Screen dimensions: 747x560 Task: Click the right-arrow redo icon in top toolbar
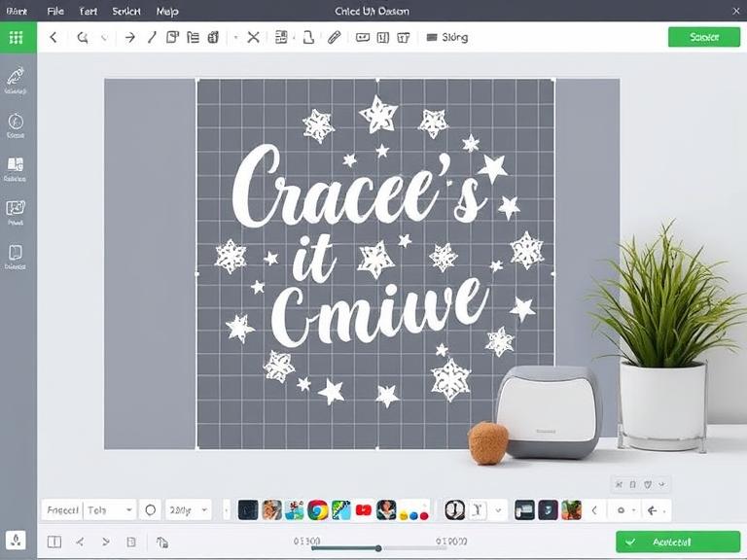(x=129, y=37)
